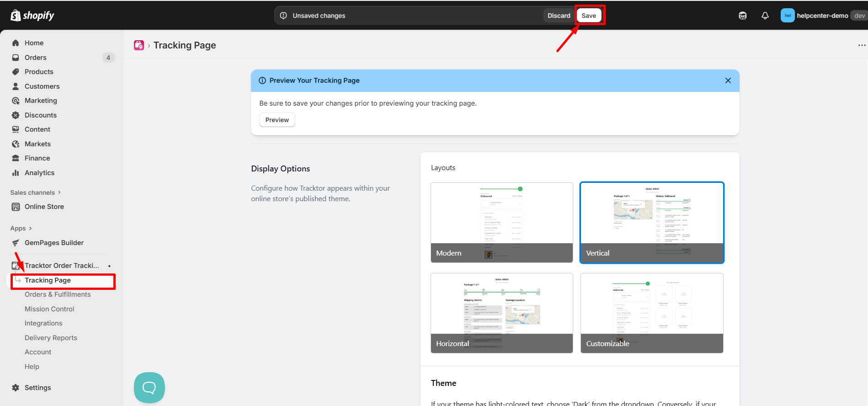Open the chat support bubble
Image resolution: width=868 pixels, height=406 pixels.
click(x=149, y=388)
